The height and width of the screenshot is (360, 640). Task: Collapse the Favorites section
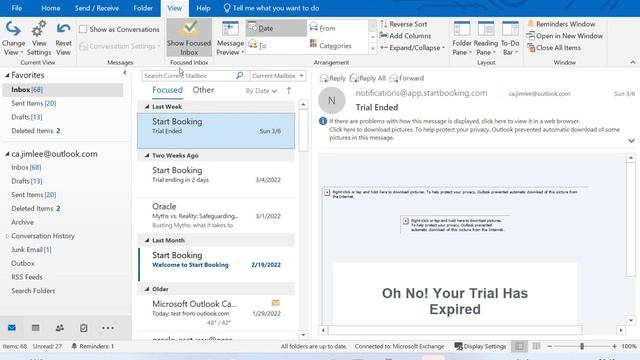tap(7, 75)
